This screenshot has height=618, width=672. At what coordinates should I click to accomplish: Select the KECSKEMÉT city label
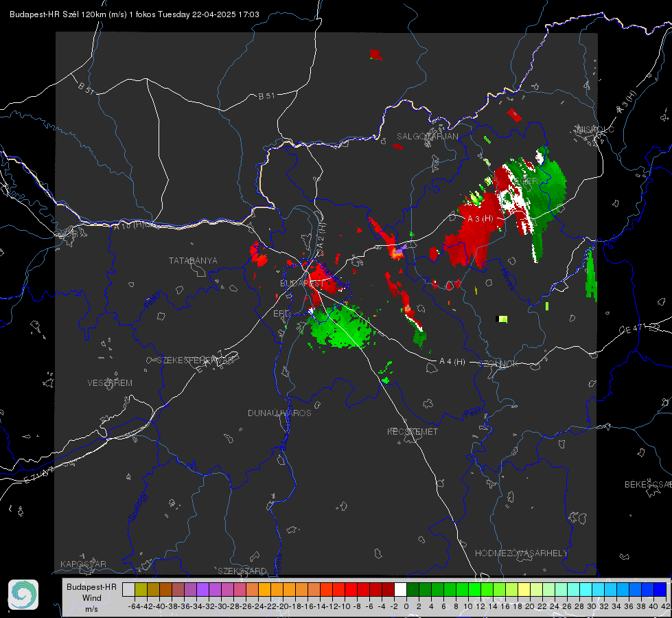pos(413,432)
